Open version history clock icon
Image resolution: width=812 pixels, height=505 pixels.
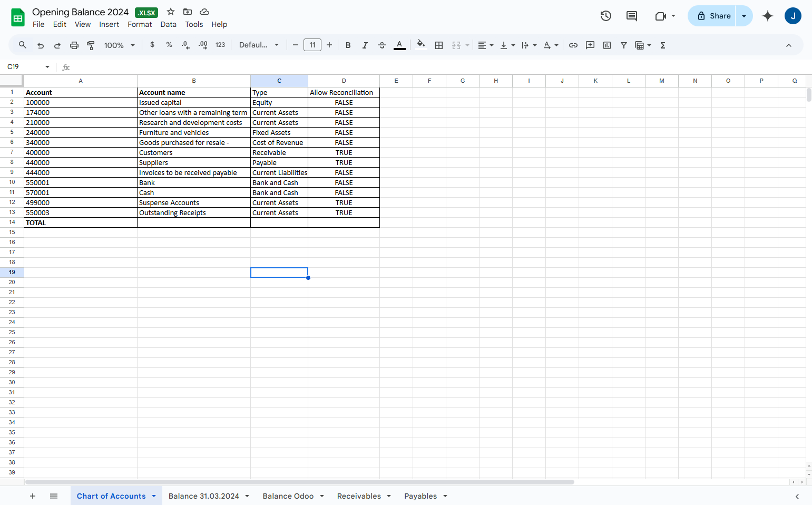tap(606, 16)
